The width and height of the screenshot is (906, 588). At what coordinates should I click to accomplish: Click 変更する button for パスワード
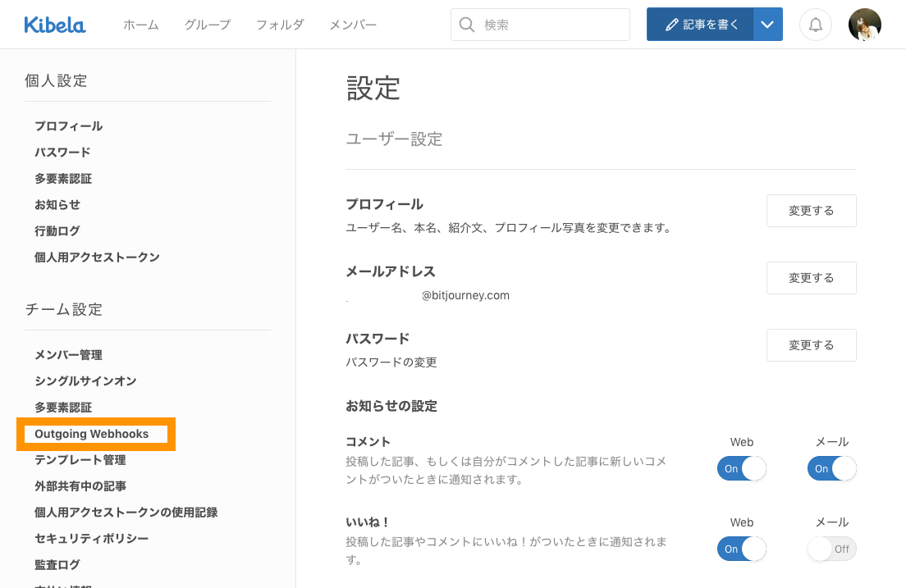point(811,345)
